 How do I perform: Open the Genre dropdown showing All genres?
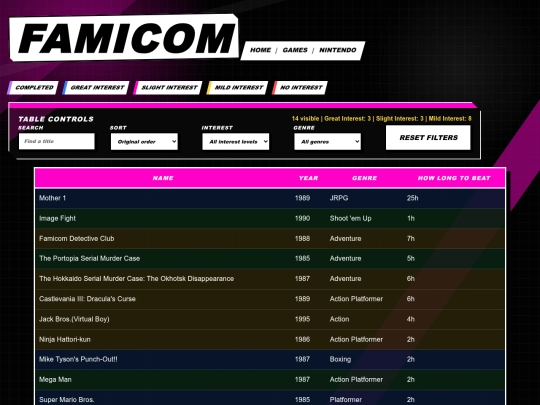click(328, 142)
